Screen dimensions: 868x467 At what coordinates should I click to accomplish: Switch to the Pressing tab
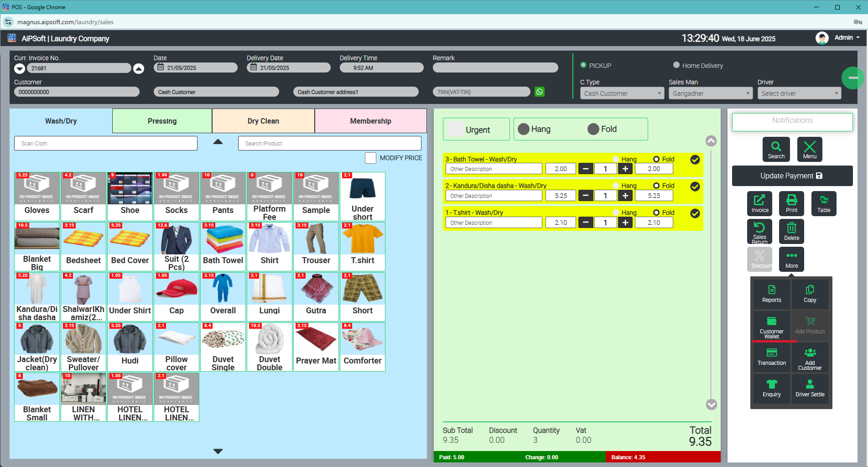tap(162, 121)
